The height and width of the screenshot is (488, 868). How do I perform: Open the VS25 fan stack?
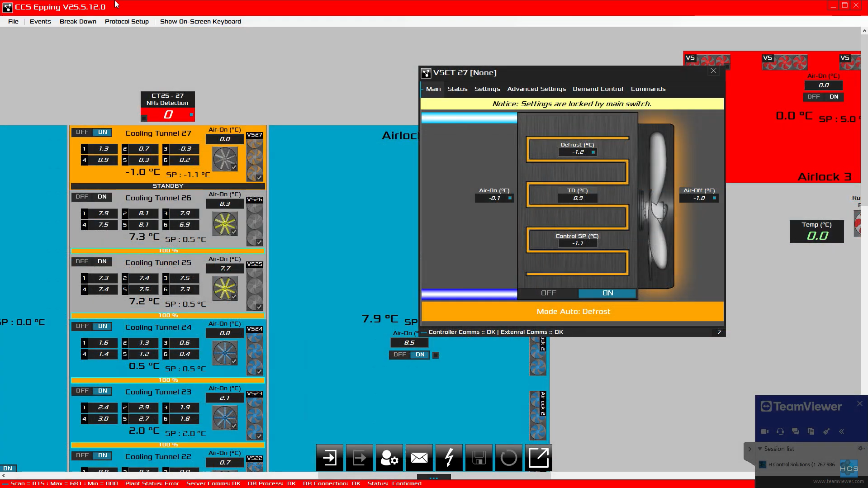[255, 286]
